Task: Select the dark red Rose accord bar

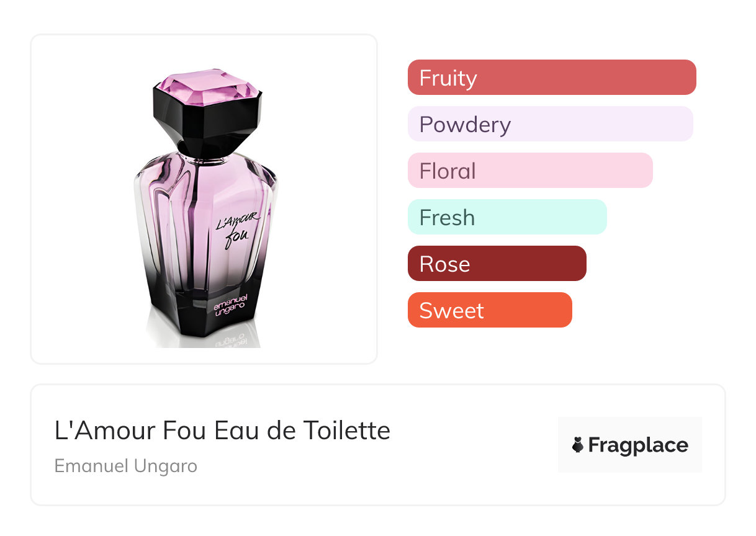Action: [497, 264]
